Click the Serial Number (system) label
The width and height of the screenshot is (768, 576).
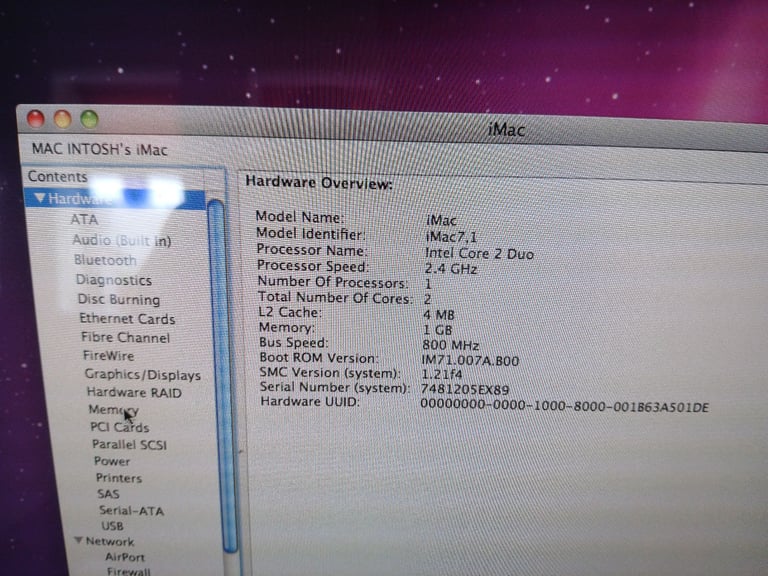[335, 387]
